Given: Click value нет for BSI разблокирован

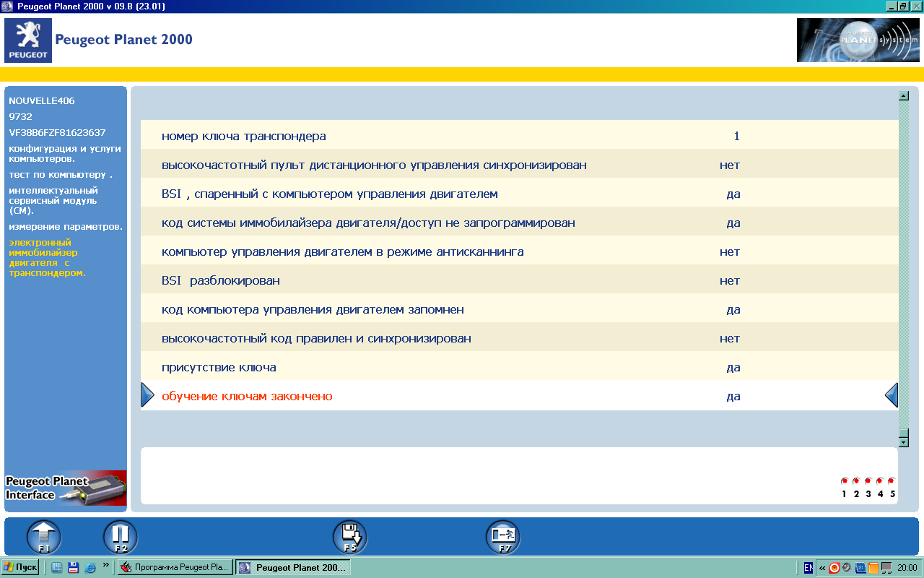Looking at the screenshot, I should (x=730, y=280).
